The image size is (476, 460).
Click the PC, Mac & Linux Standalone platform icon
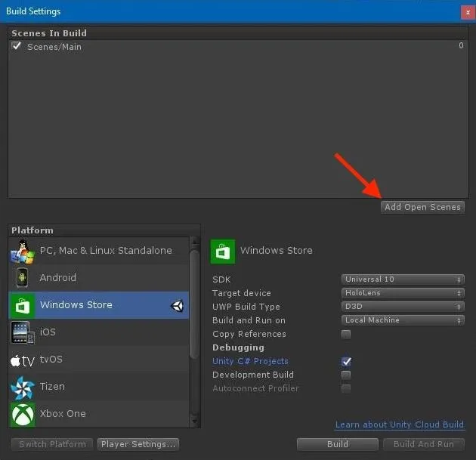coord(23,252)
